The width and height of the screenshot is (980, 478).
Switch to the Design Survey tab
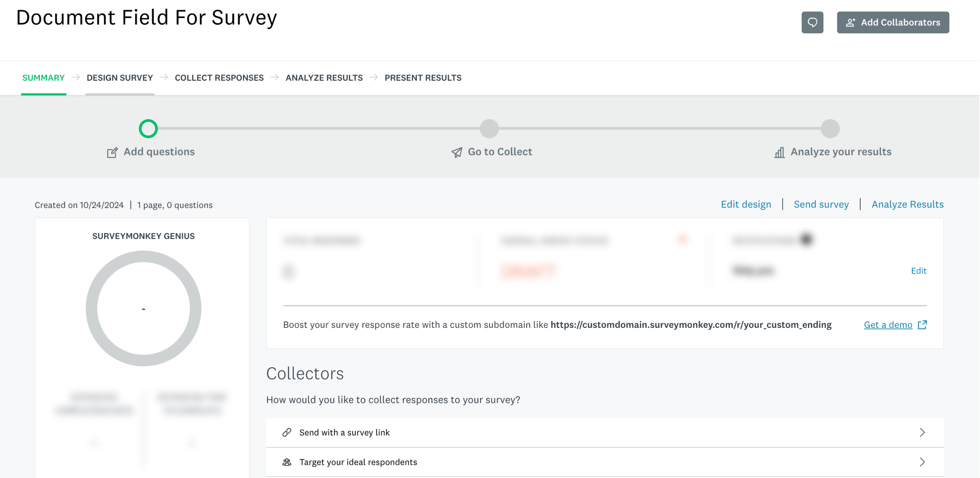pos(119,78)
